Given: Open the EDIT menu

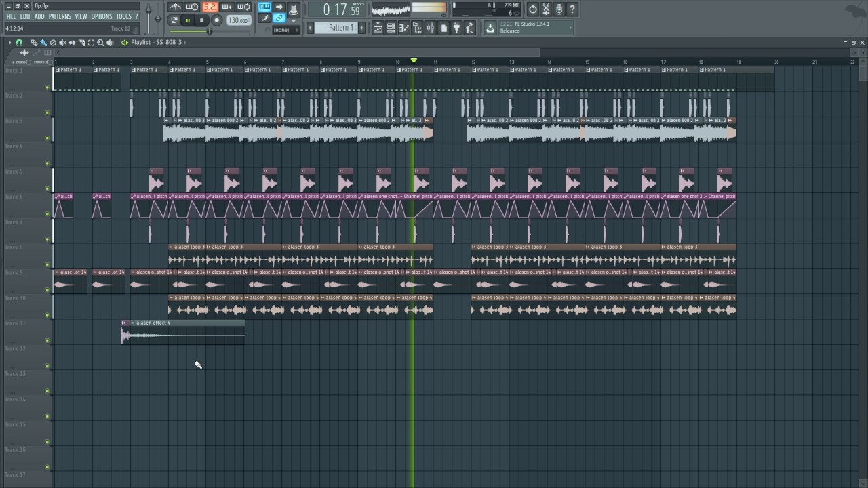Looking at the screenshot, I should (x=25, y=16).
